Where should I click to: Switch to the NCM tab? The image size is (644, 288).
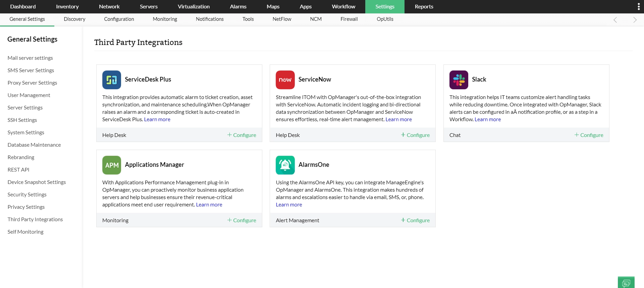click(x=316, y=19)
